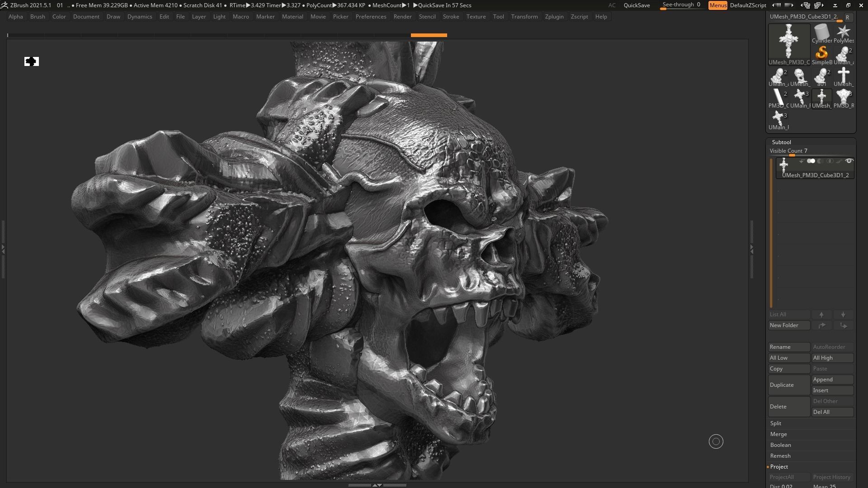868x488 pixels.
Task: Click Rename subtool button
Action: [789, 347]
